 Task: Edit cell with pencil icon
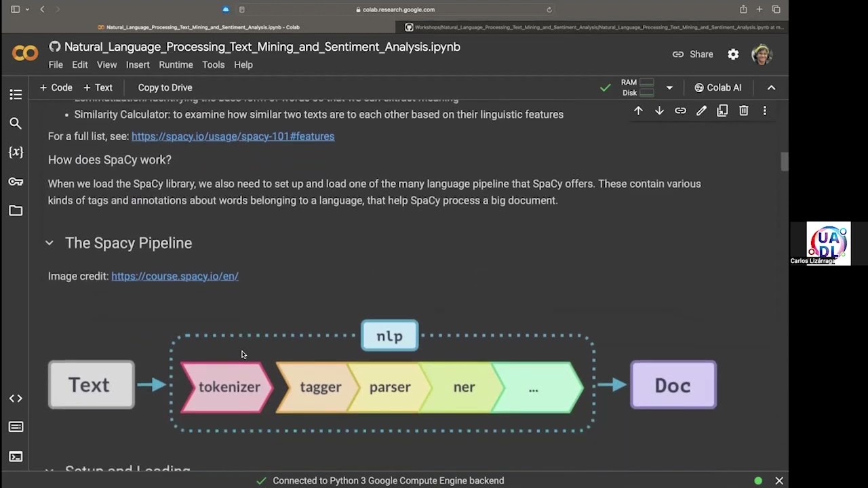(701, 110)
